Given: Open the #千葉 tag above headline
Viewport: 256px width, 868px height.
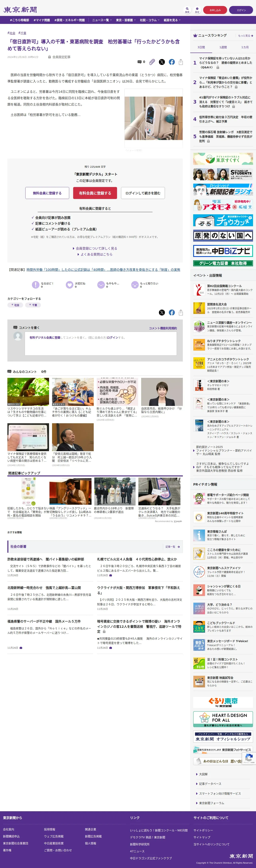Looking at the screenshot, I should 22,33.
